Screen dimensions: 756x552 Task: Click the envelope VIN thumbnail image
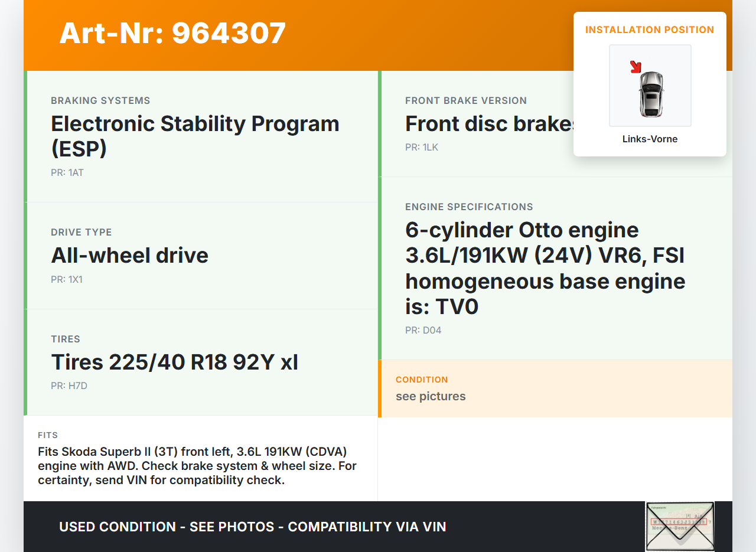tap(680, 527)
